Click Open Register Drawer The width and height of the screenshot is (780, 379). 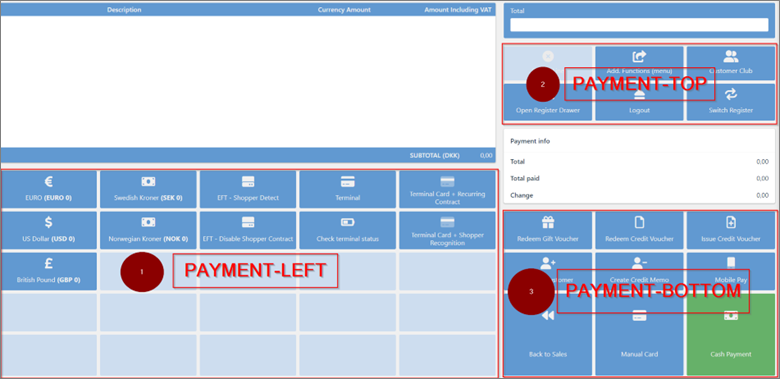pyautogui.click(x=548, y=102)
